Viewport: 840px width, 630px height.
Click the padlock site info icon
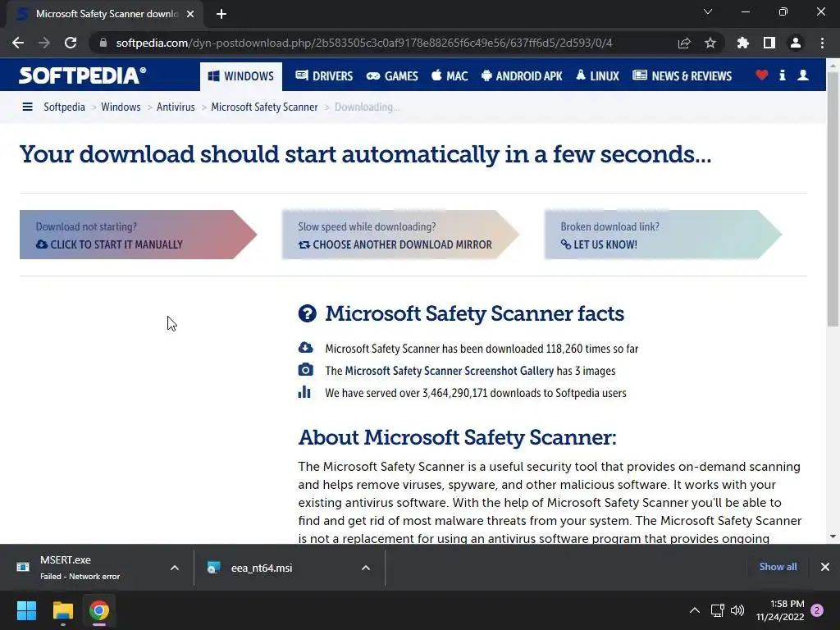pos(103,43)
